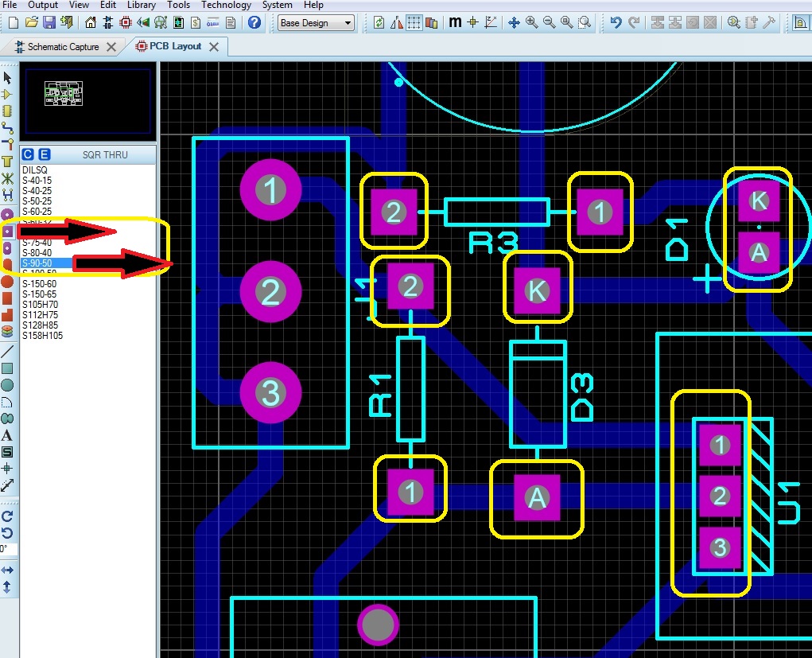Toggle the grid dots display
The height and width of the screenshot is (658, 812).
coord(414,22)
